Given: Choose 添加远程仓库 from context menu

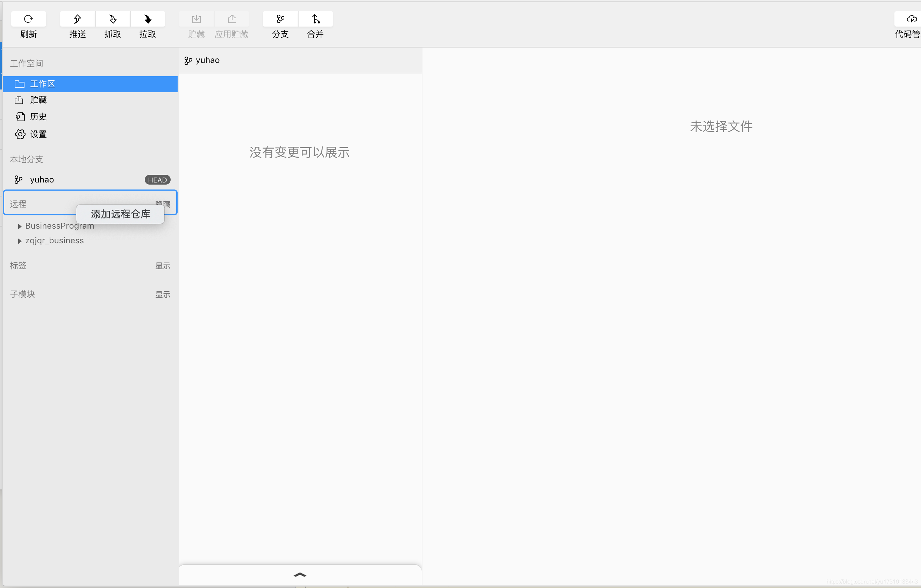Looking at the screenshot, I should (x=120, y=214).
